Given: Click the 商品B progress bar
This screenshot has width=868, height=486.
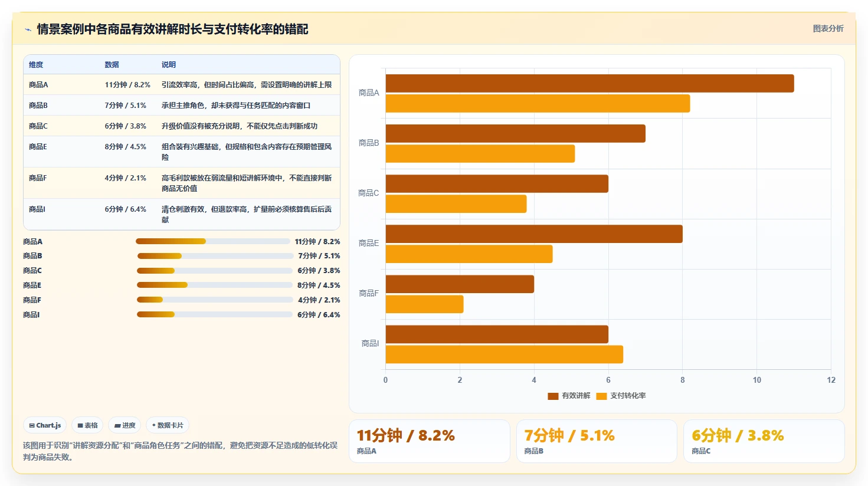Looking at the screenshot, I should tap(215, 256).
